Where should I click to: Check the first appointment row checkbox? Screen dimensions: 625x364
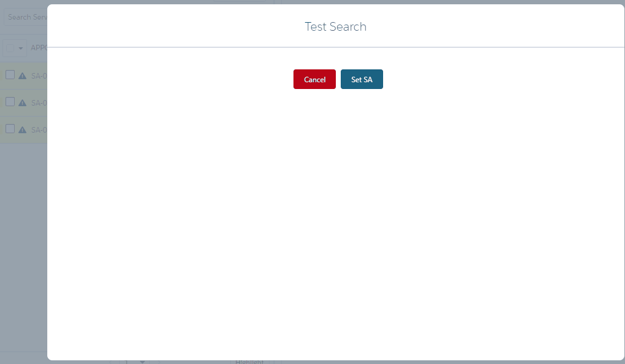point(10,75)
